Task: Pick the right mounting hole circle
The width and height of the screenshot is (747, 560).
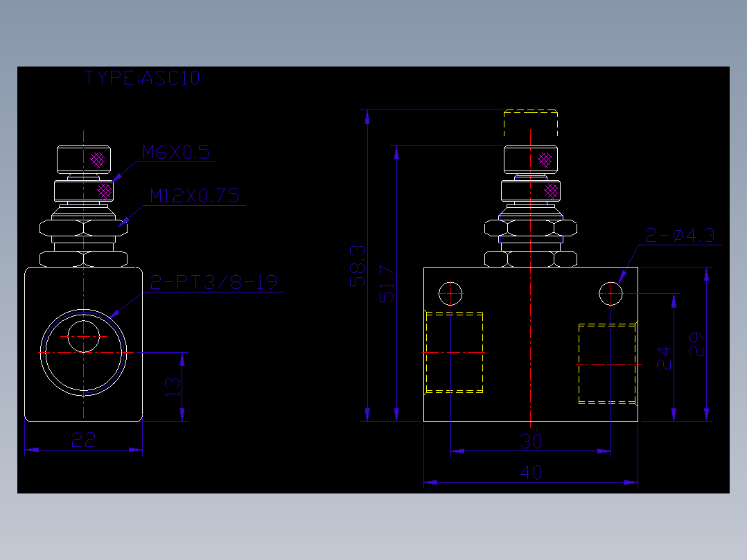Action: pos(610,294)
